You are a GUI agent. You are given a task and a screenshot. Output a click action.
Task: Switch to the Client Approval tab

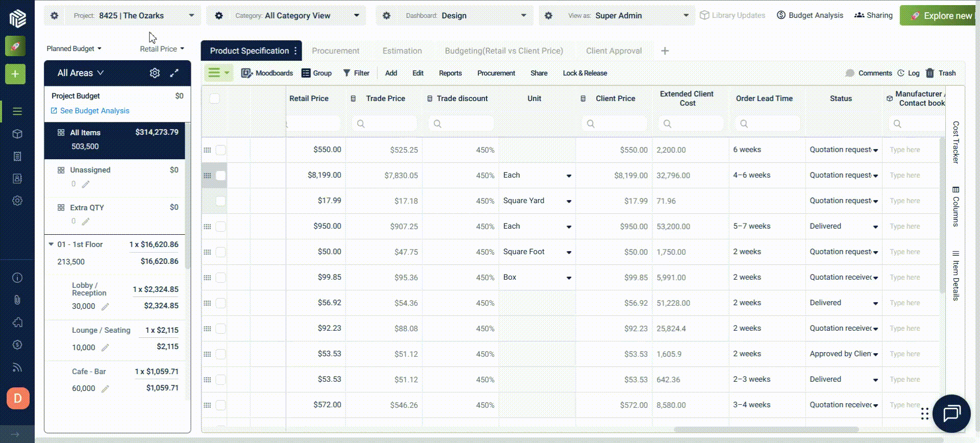click(x=614, y=51)
